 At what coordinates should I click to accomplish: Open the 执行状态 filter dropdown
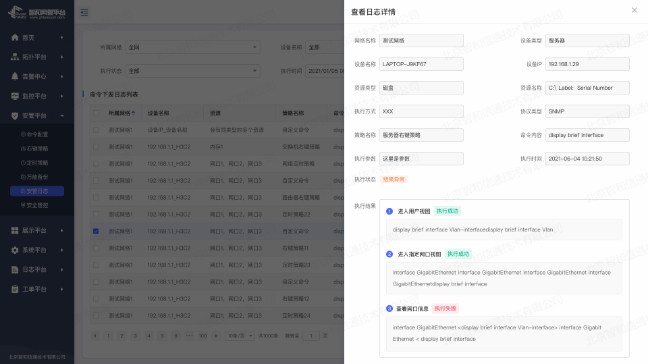coord(193,71)
